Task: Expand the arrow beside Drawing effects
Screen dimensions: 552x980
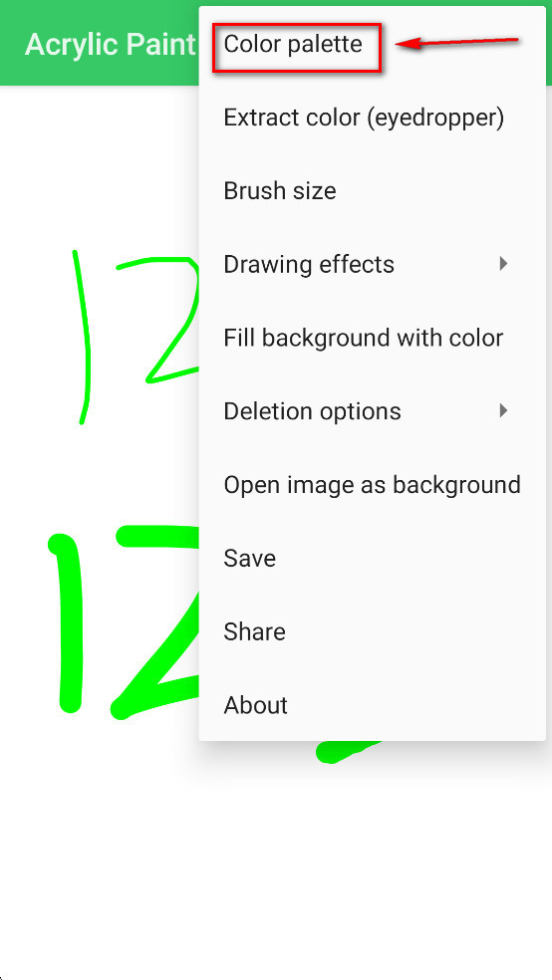Action: coord(503,264)
